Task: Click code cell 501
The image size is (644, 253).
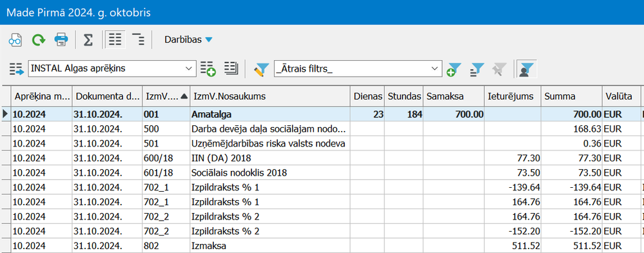Action: [166, 143]
